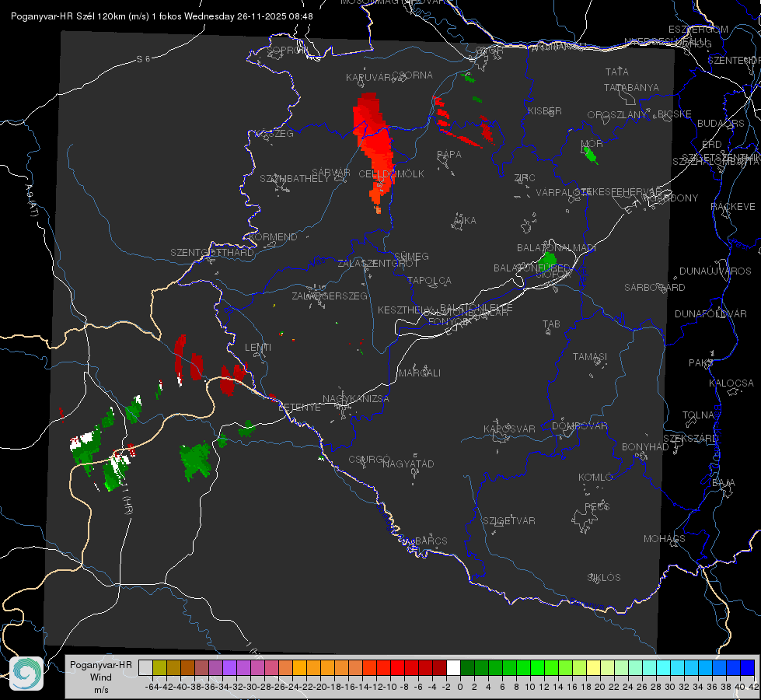Click the grey swatch left of -64
761x700 pixels.
tap(145, 668)
